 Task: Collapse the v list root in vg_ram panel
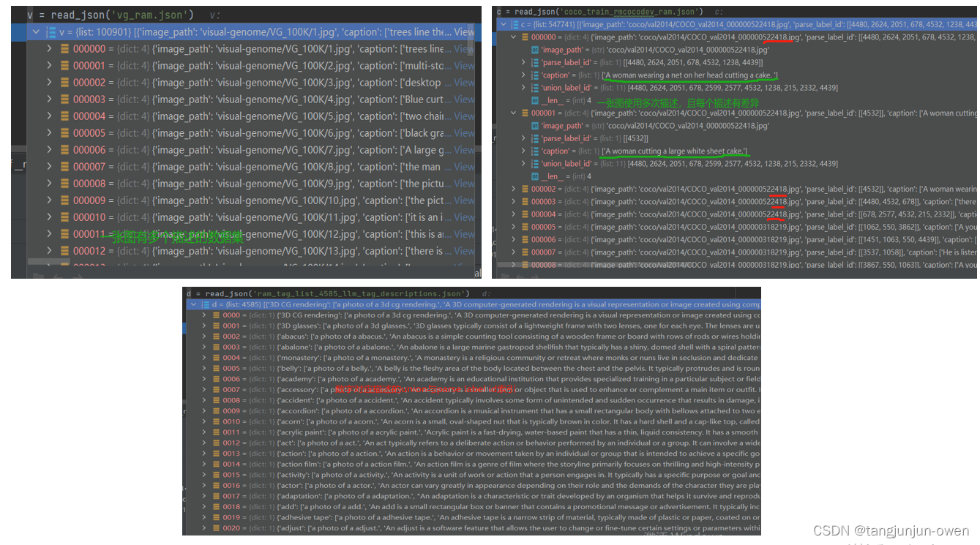(35, 32)
